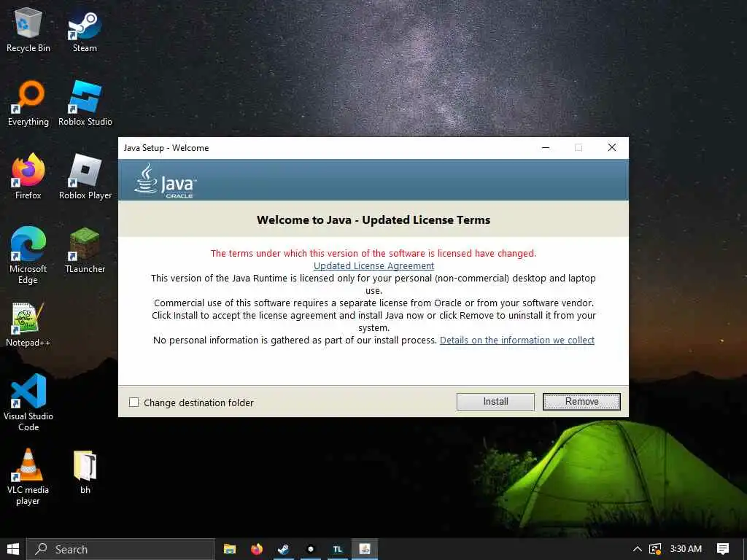Open File Explorer from the taskbar
Viewport: 747px width, 560px height.
click(x=230, y=549)
